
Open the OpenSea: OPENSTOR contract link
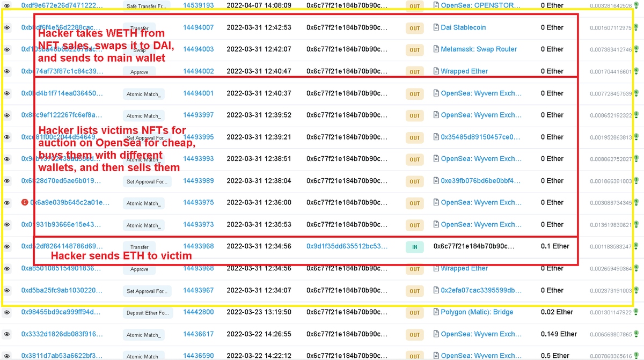(x=481, y=5)
